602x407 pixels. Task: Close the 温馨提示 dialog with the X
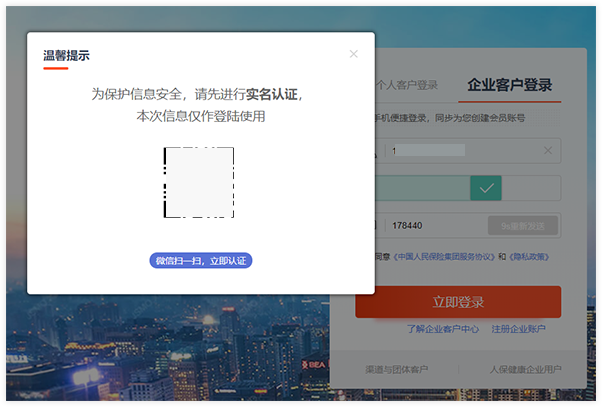click(354, 54)
